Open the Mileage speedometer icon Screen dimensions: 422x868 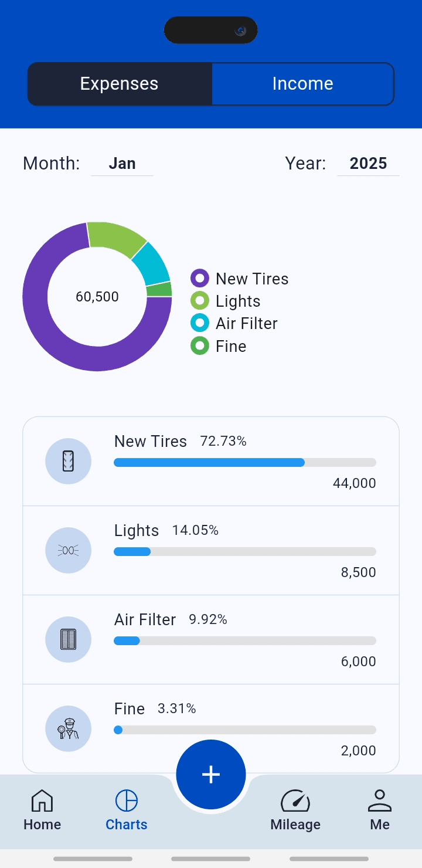295,801
